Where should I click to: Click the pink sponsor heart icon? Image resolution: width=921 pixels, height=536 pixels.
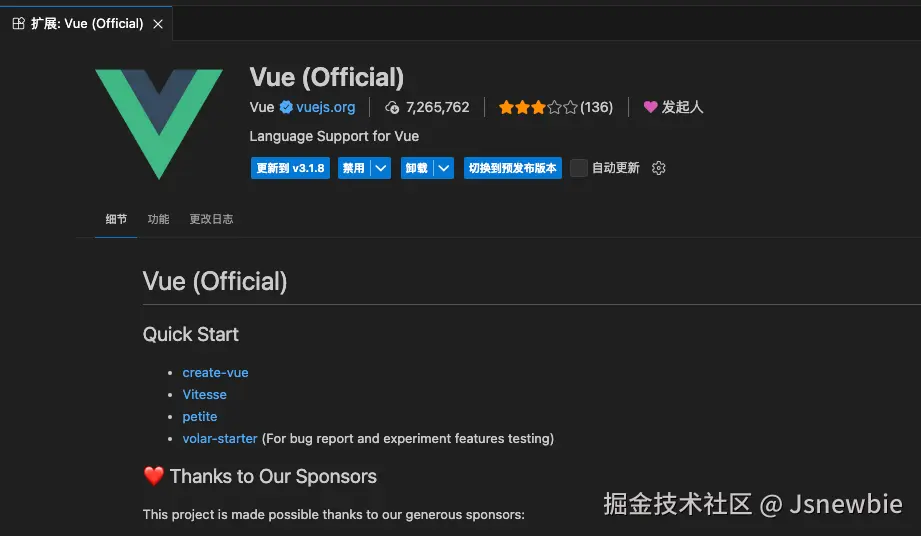(650, 107)
